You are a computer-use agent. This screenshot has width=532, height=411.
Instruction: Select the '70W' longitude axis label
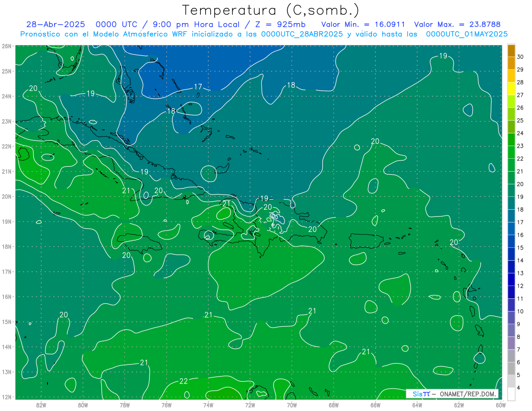coord(292,405)
